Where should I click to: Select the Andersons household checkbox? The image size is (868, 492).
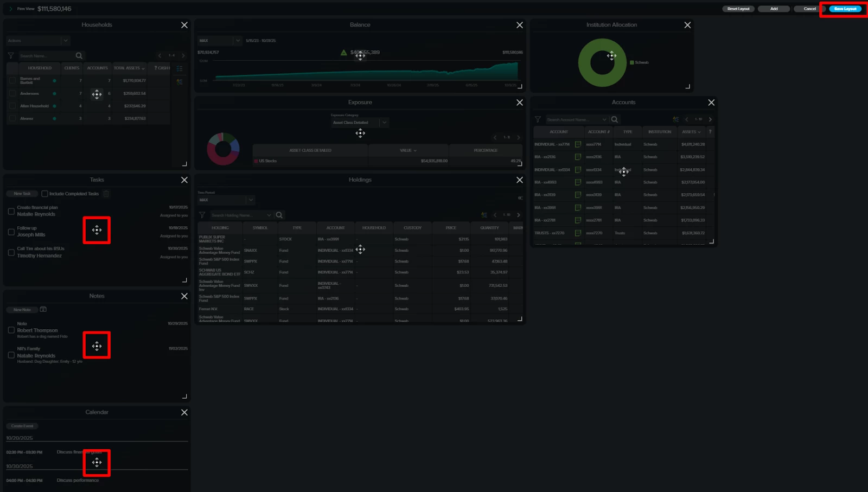click(x=12, y=93)
